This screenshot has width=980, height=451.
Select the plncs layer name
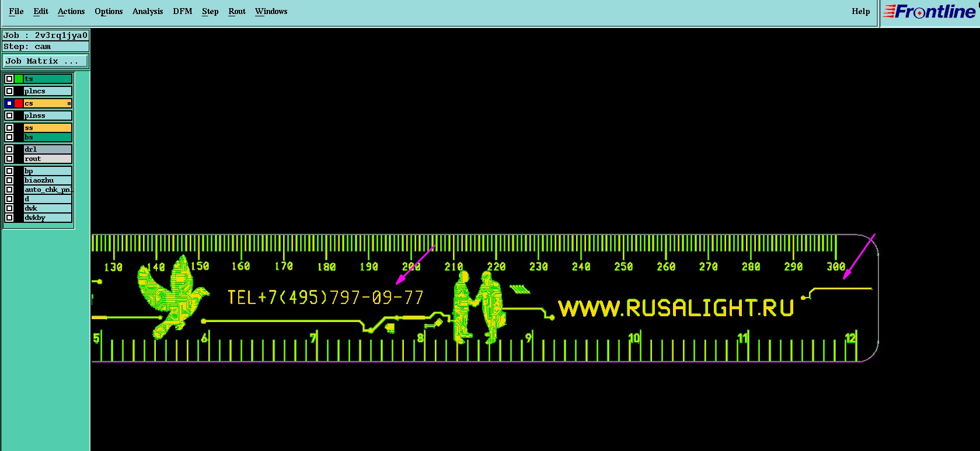[48, 91]
